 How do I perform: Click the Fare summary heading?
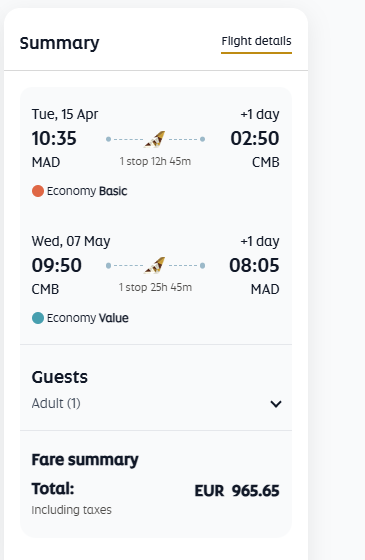coord(85,460)
